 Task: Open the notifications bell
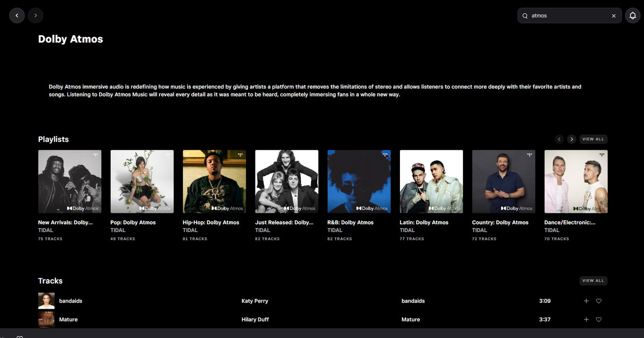click(x=633, y=16)
